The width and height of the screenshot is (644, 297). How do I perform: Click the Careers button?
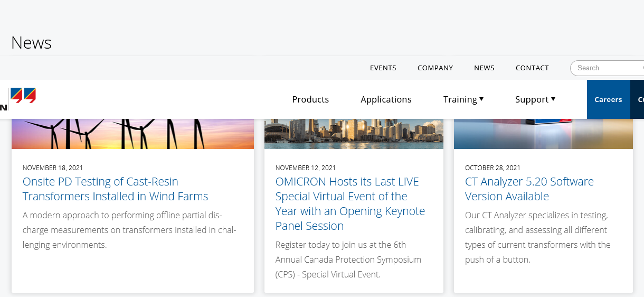click(608, 99)
